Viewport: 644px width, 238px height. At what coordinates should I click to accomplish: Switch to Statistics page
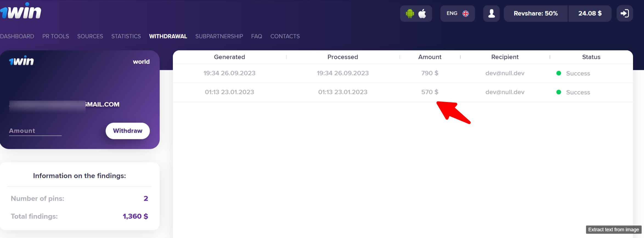pos(126,36)
